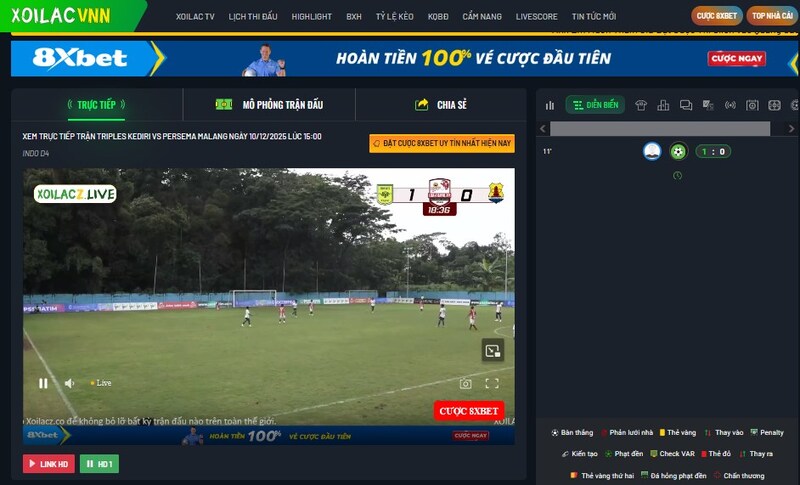Screen dimensions: 800x485
Task: Click the Chia Sẻ share tab
Action: pyautogui.click(x=440, y=105)
